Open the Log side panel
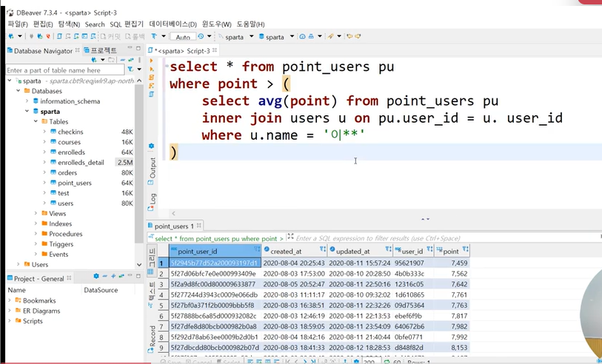This screenshot has width=602, height=364. [152, 203]
